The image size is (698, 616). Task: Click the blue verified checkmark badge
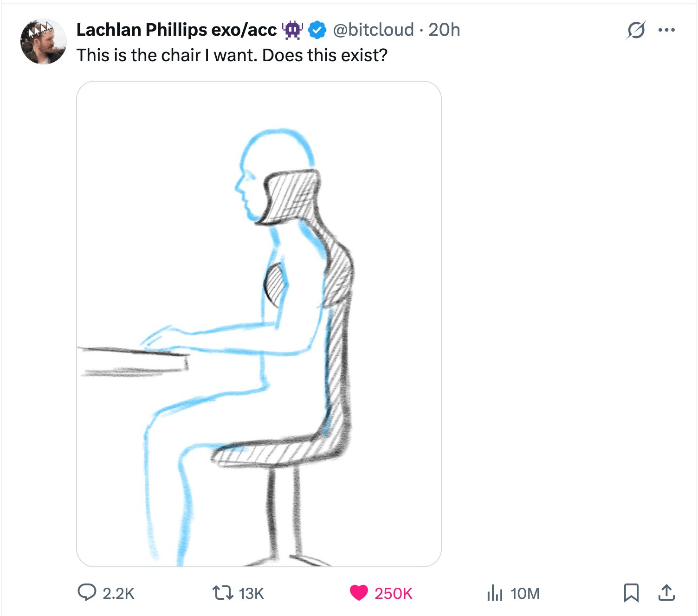pyautogui.click(x=317, y=30)
